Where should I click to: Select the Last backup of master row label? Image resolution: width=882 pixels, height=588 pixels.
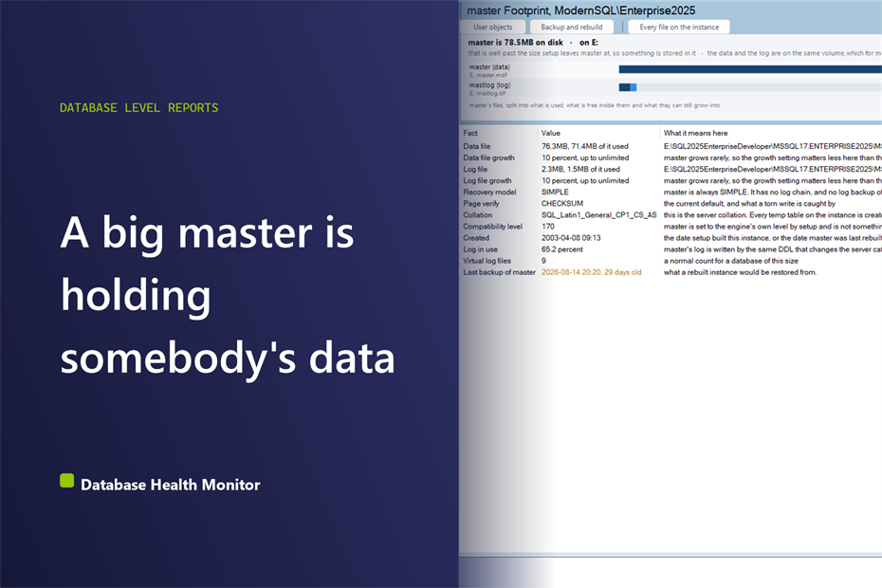[x=500, y=272]
